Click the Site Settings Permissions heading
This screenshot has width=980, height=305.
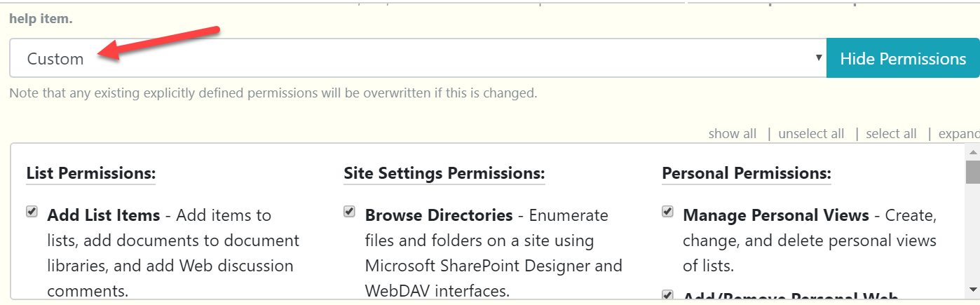pos(444,173)
